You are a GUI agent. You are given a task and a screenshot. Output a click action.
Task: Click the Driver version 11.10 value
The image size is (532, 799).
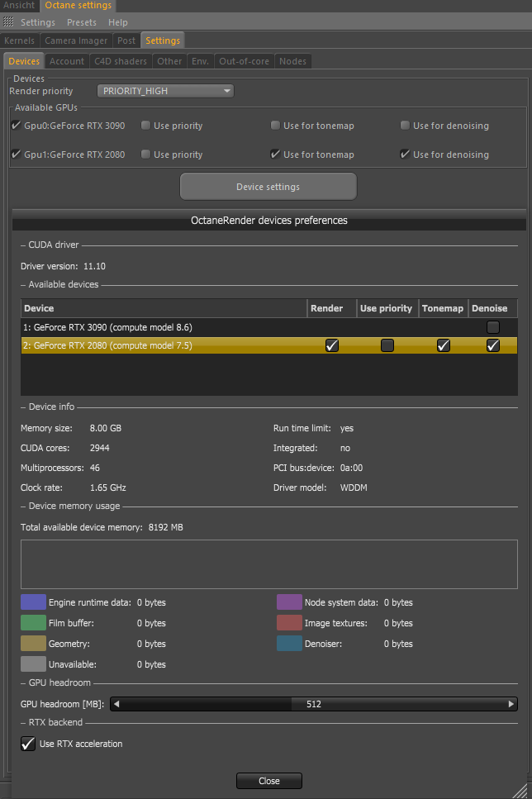pyautogui.click(x=95, y=266)
